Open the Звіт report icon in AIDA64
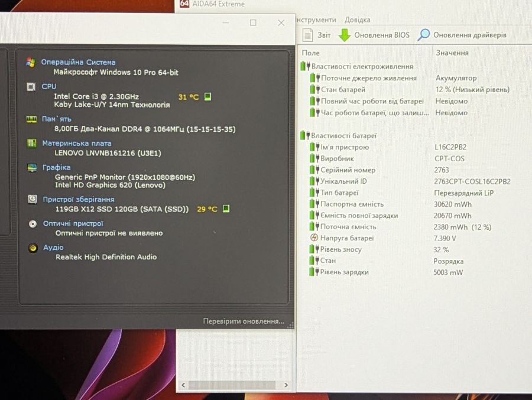The image size is (532, 400). [307, 35]
